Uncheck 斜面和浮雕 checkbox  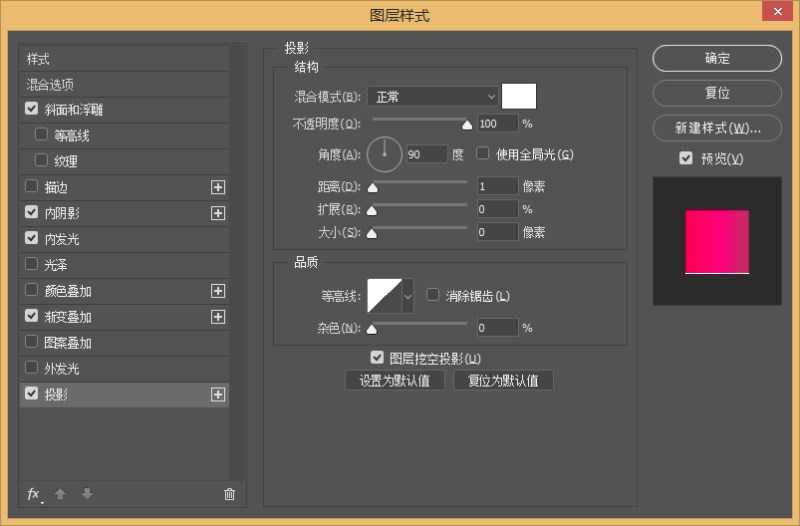point(31,108)
